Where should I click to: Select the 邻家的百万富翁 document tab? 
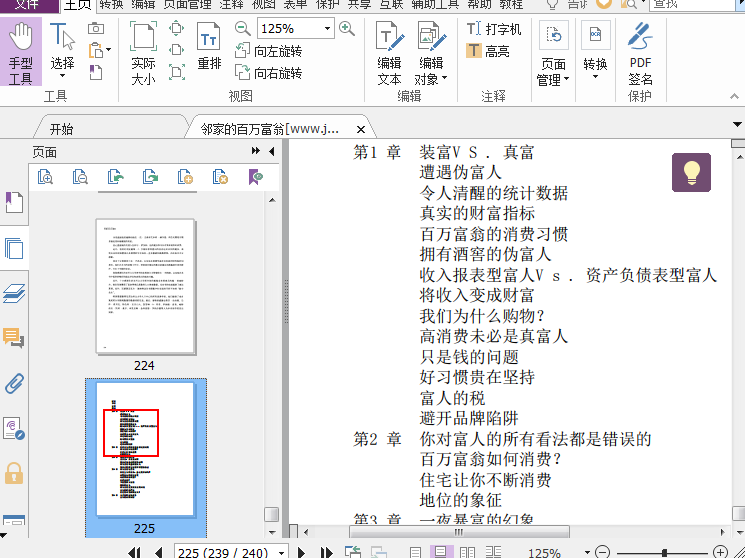tap(269, 129)
